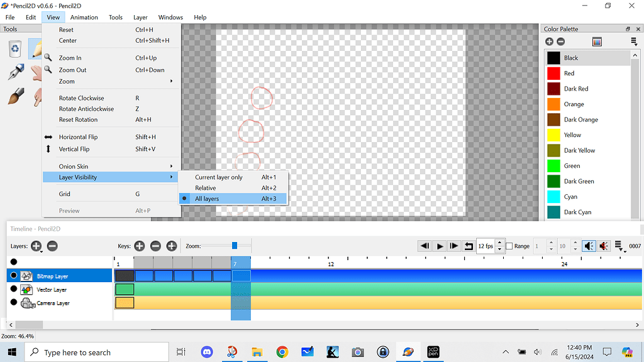Jump to the next frame
The width and height of the screenshot is (644, 362).
tap(454, 246)
